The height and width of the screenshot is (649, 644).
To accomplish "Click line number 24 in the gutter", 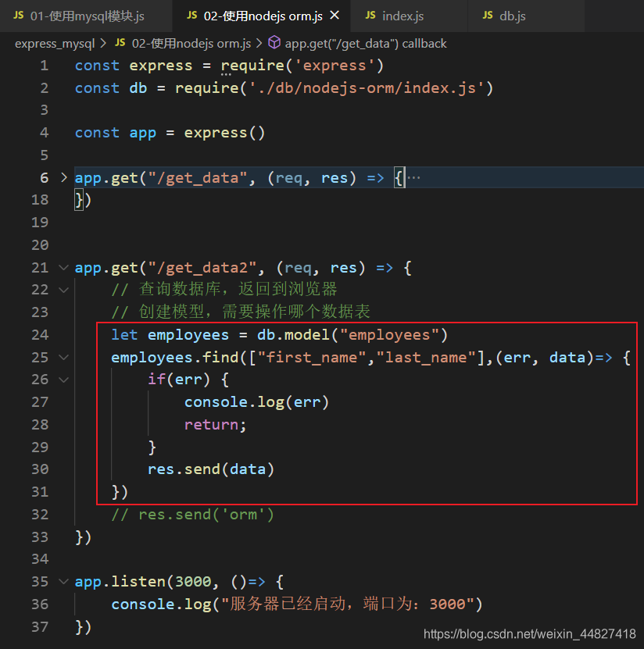I will (40, 335).
